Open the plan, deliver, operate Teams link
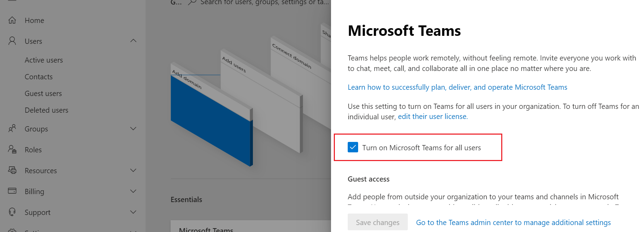 click(x=457, y=87)
